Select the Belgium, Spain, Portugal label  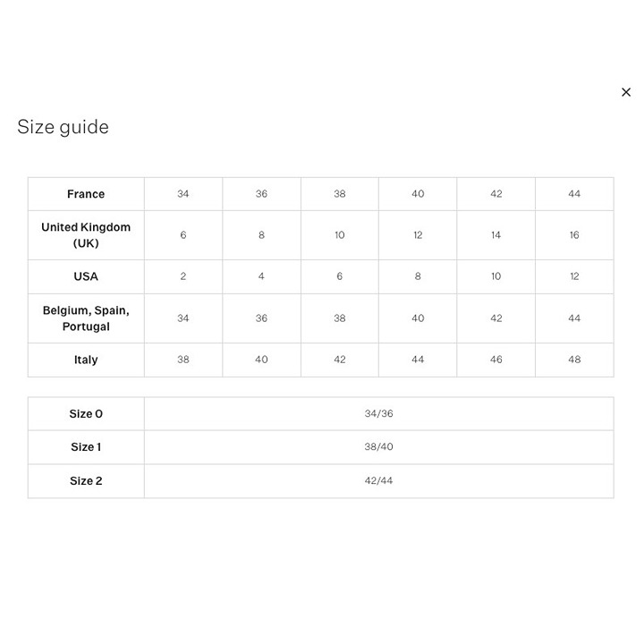pyautogui.click(x=86, y=318)
